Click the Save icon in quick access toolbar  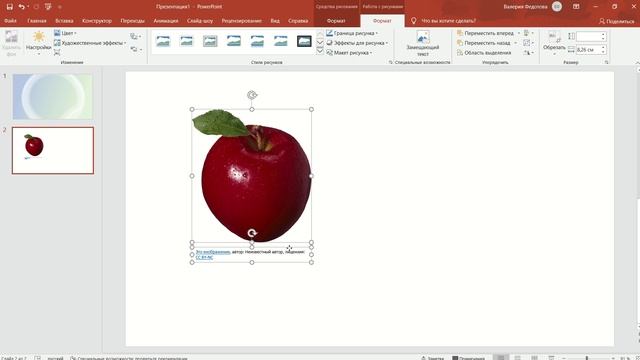point(9,7)
